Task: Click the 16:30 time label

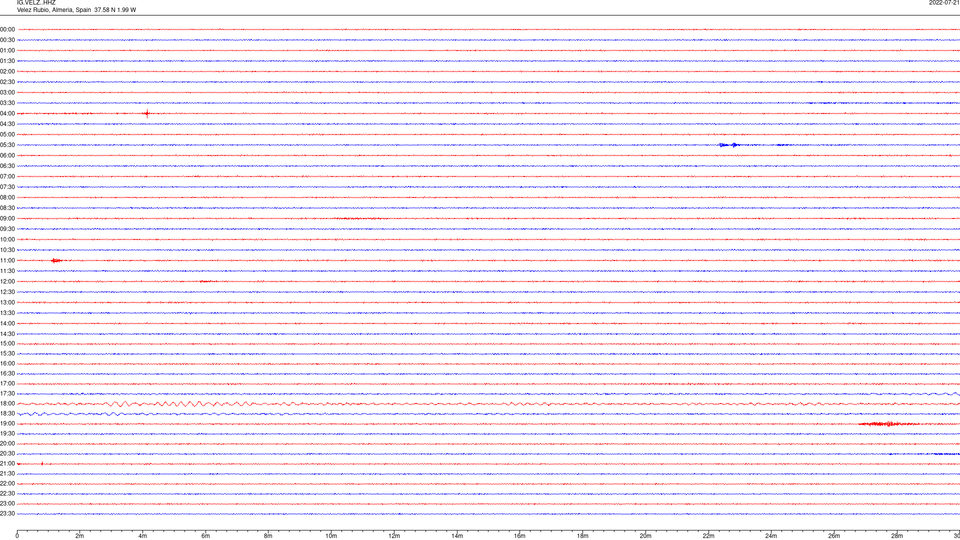Action: click(7, 373)
